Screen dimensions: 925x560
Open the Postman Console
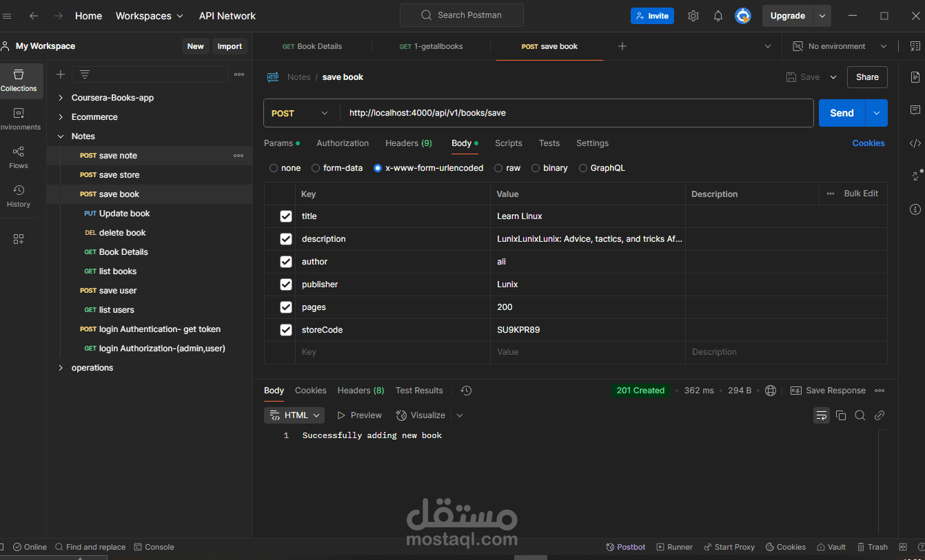(154, 546)
